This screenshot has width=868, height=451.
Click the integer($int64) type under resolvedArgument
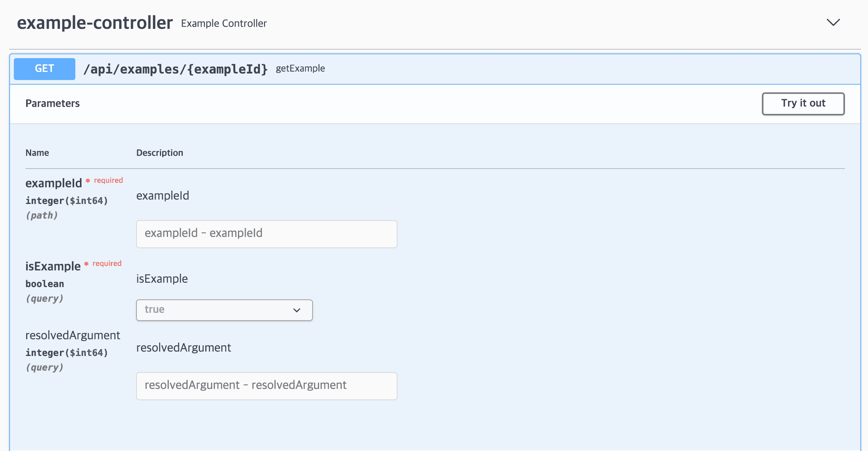tap(67, 353)
